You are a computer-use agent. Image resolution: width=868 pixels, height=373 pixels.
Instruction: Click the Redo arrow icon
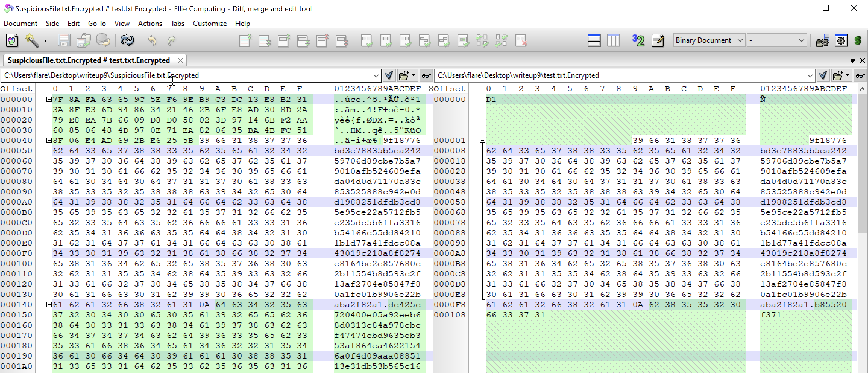(171, 41)
